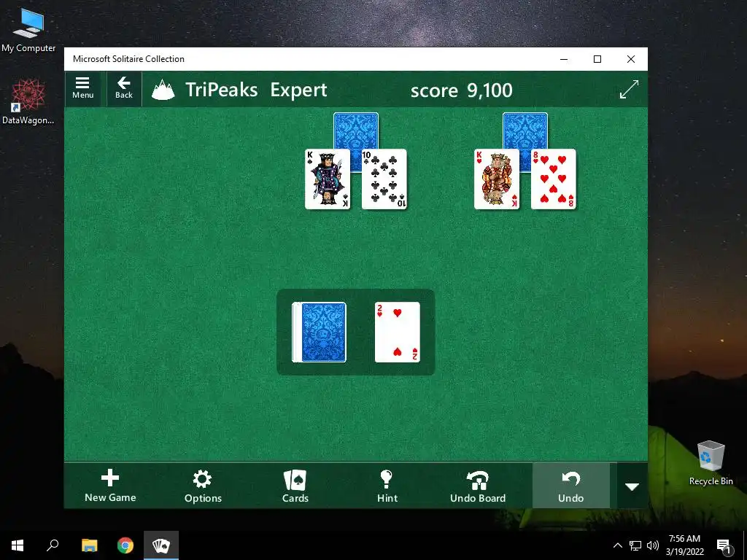Open the taskbar clock and date
Screen dimensions: 747x560
pyautogui.click(x=684, y=545)
